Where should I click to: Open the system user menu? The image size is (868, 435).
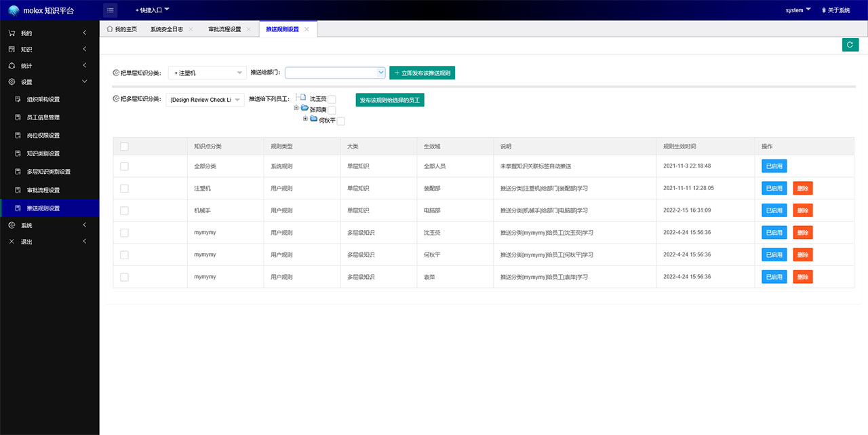click(798, 10)
